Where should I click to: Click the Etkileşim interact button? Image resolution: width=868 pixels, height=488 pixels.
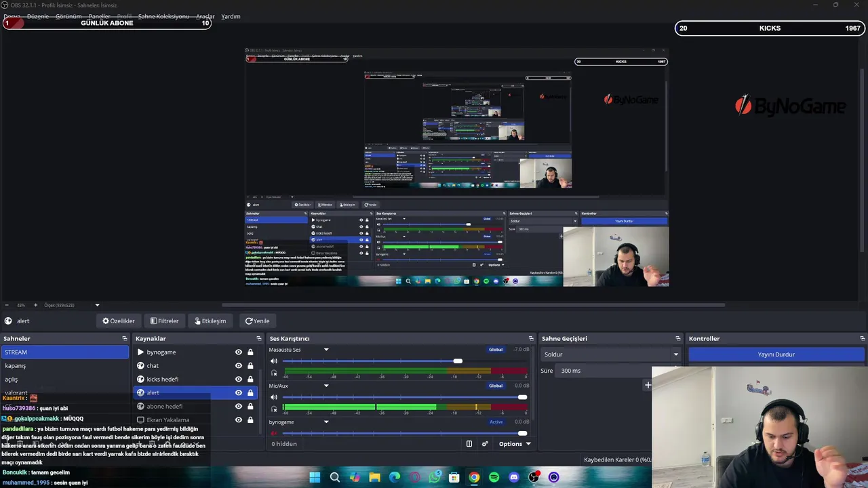pyautogui.click(x=210, y=321)
